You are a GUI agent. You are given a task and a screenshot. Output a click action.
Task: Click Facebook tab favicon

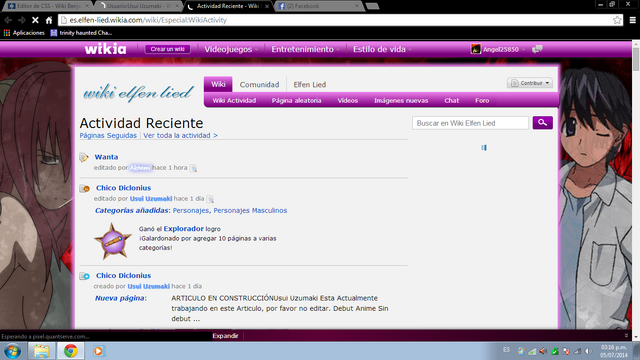[x=281, y=6]
